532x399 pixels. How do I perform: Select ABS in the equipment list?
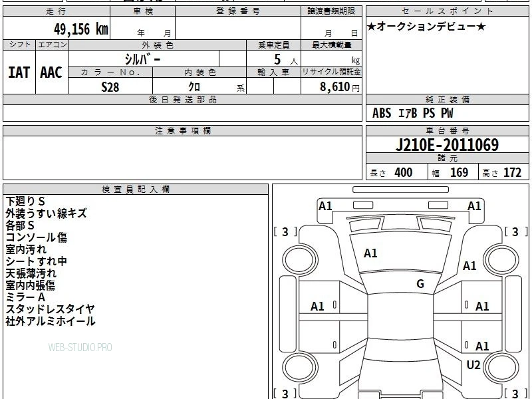click(382, 113)
